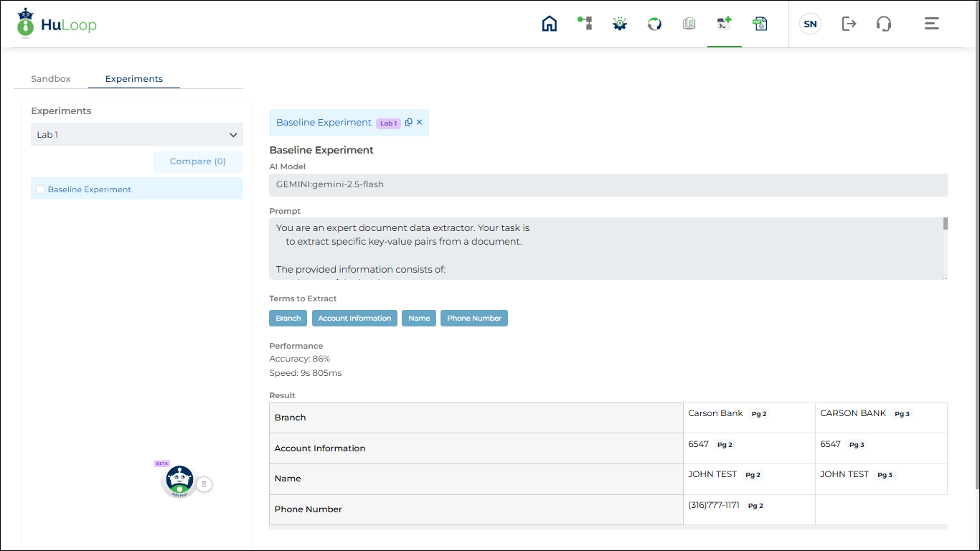Click the logout arrow icon
This screenshot has height=551, width=980.
click(849, 24)
